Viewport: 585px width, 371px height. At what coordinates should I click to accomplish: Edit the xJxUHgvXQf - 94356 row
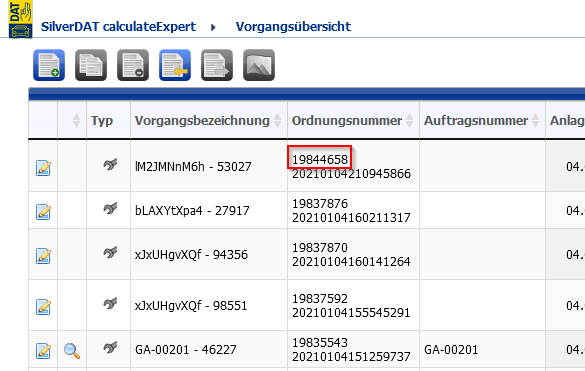pyautogui.click(x=43, y=256)
